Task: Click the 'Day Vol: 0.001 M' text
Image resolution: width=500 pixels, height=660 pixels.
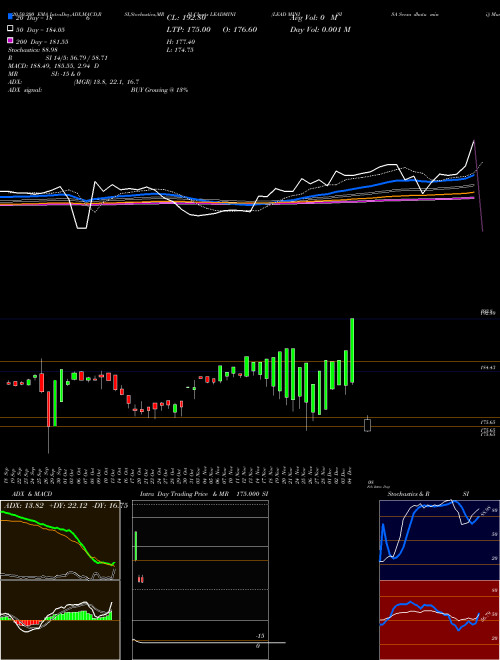Action: 320,29
